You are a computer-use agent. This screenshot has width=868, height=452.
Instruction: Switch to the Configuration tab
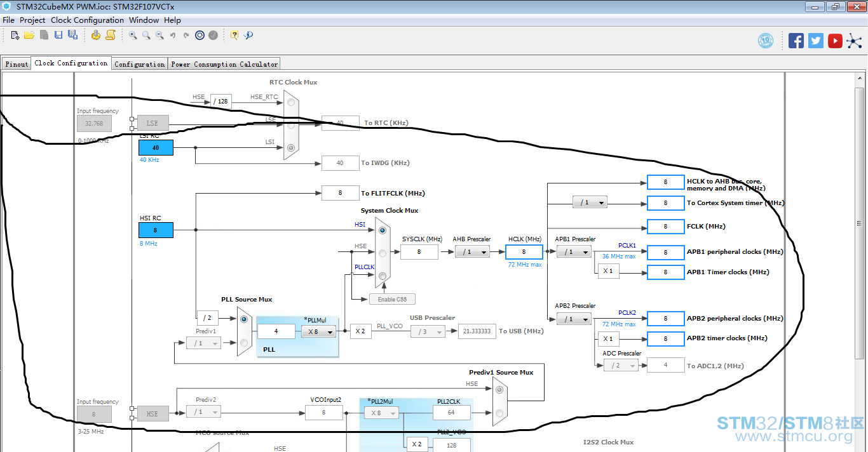click(140, 64)
